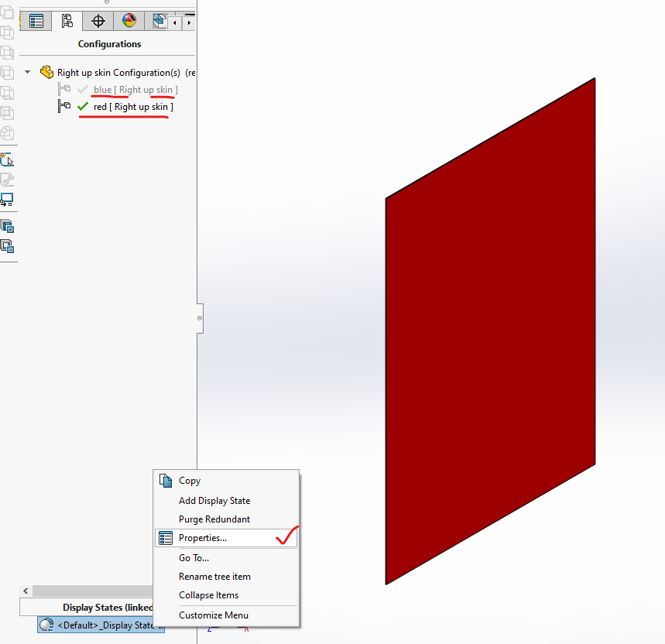Click the display state sphere icon
The image size is (665, 644).
tap(46, 625)
